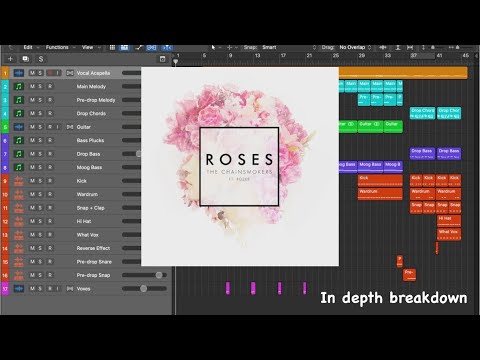Toggle the global solo S button
Image resolution: width=480 pixels, height=360 pixels.
(x=41, y=59)
